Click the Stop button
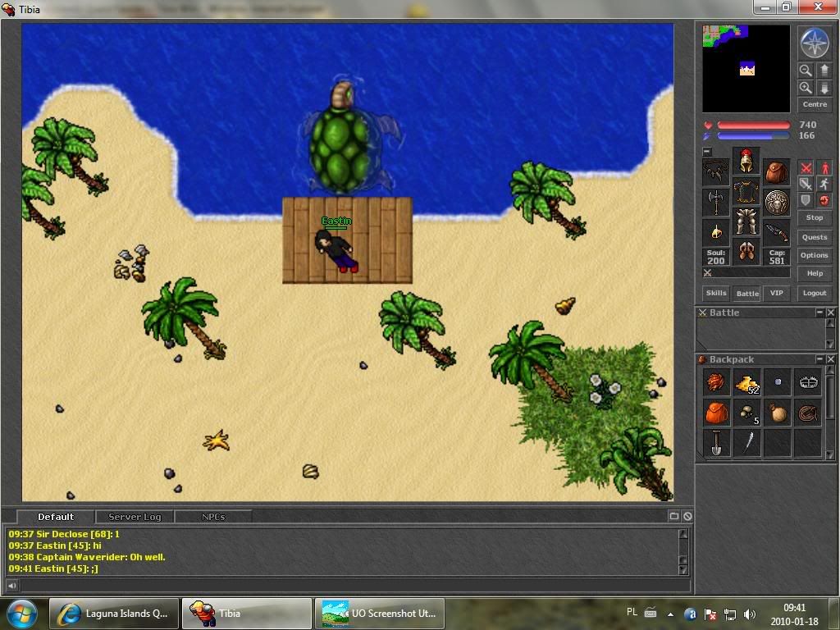840x630 pixels. tap(815, 217)
